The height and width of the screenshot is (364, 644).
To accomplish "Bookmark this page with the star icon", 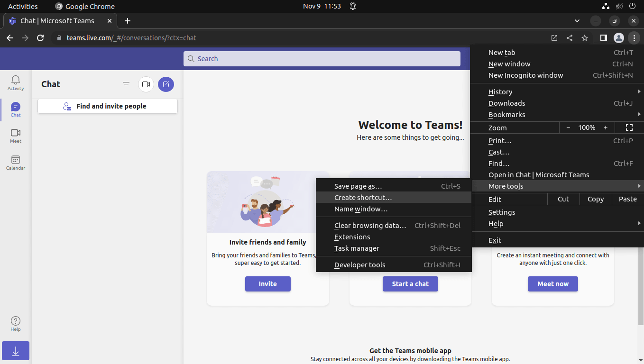I will 584,38.
